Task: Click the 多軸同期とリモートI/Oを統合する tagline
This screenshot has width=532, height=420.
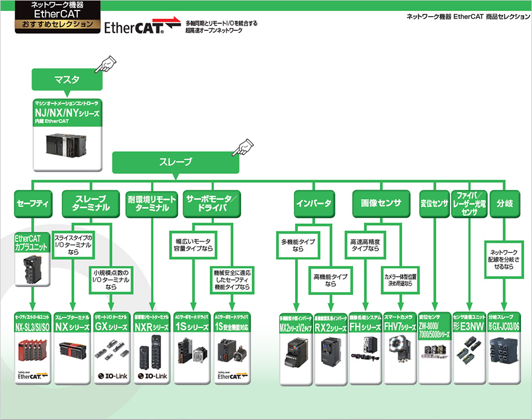Action: point(221,23)
